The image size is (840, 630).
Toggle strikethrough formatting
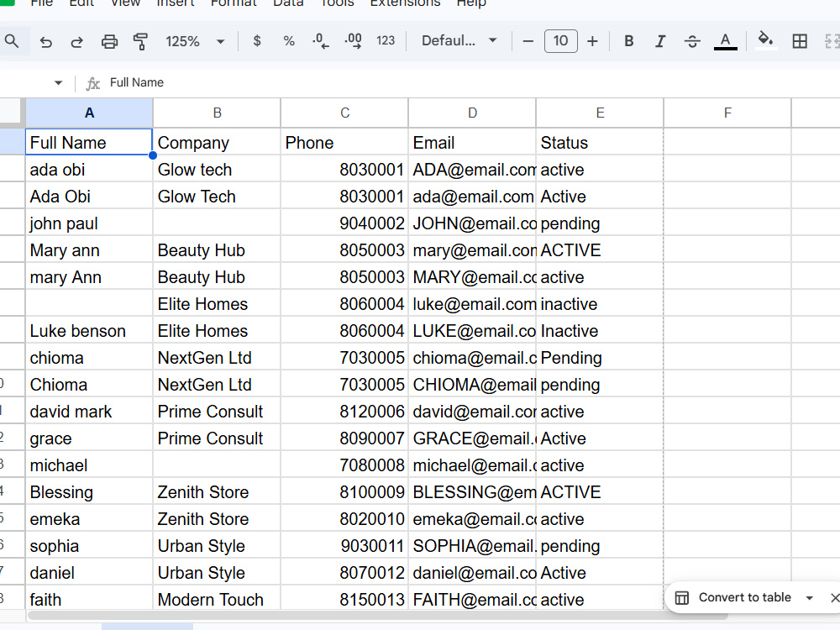[x=692, y=41]
